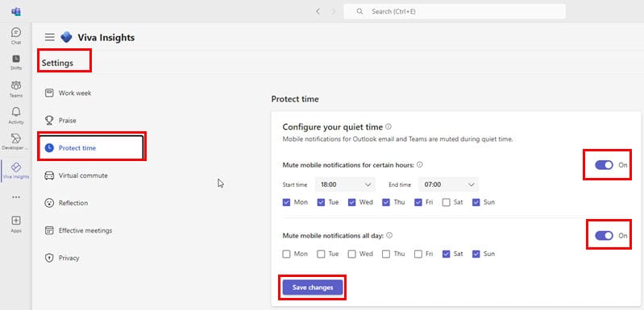644x310 pixels.
Task: Turn off mute for certain hours toggle
Action: (604, 165)
